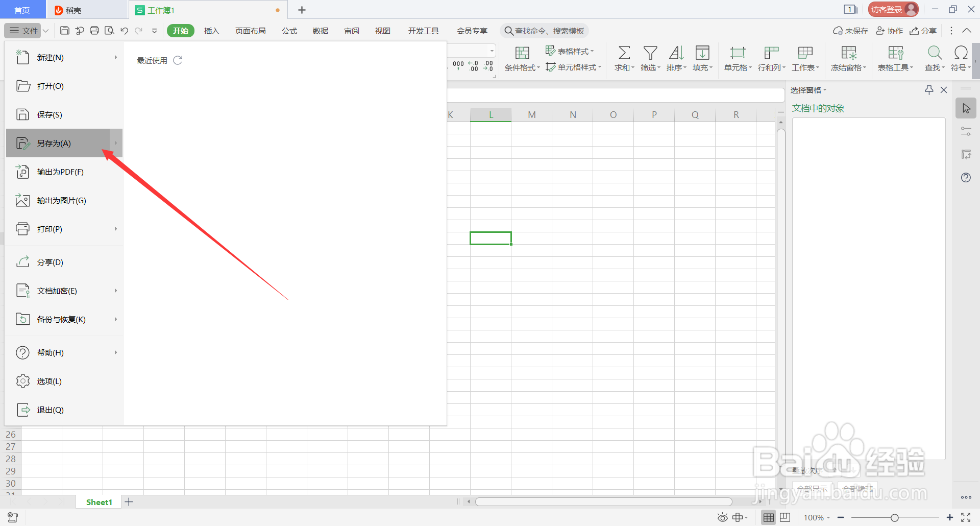Select the Sum (求和) tool
The height and width of the screenshot is (526, 980).
point(623,58)
